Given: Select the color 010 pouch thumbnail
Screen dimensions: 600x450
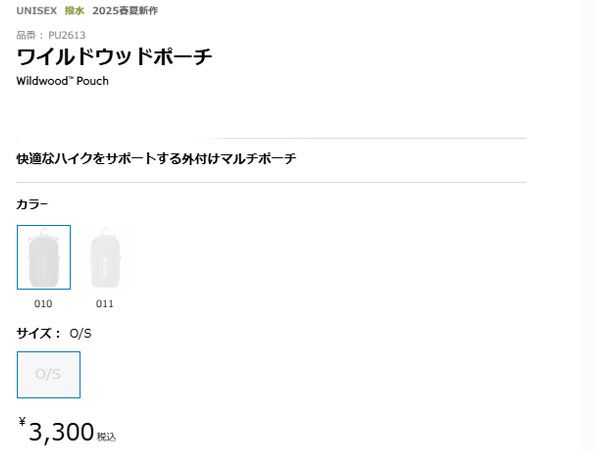Looking at the screenshot, I should coord(44,257).
